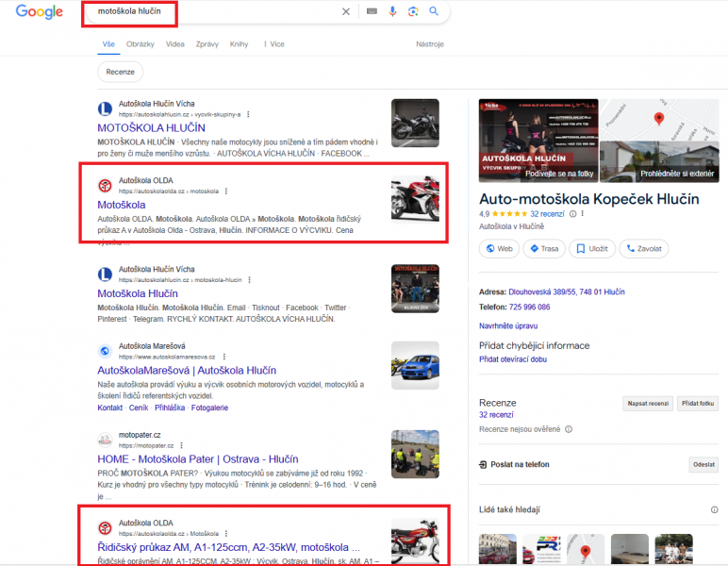This screenshot has width=728, height=566.
Task: Click phone number 725 996 086
Action: (529, 307)
